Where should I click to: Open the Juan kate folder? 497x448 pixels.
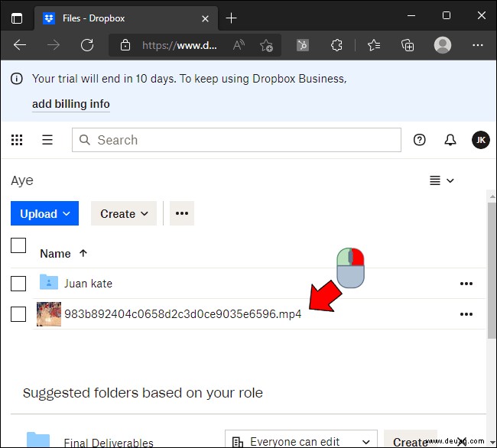point(88,284)
